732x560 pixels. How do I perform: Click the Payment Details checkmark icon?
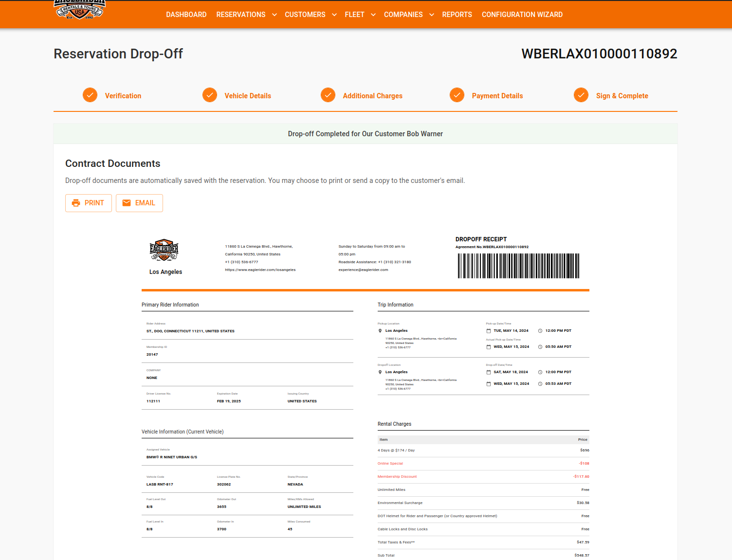[x=457, y=95]
